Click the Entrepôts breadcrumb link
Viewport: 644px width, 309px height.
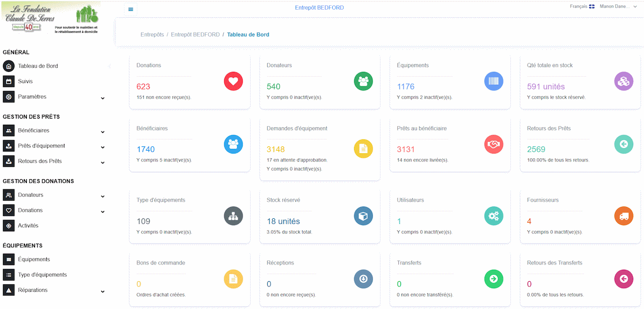coord(152,34)
